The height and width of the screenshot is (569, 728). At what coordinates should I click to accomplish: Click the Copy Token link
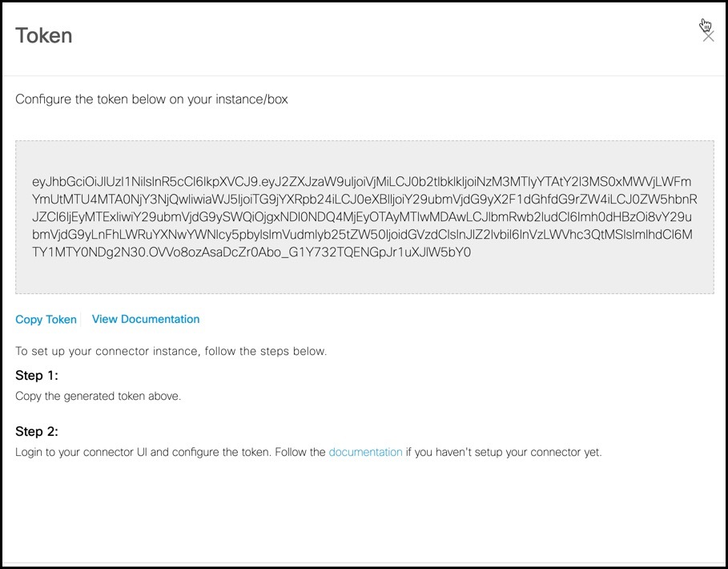tap(46, 320)
